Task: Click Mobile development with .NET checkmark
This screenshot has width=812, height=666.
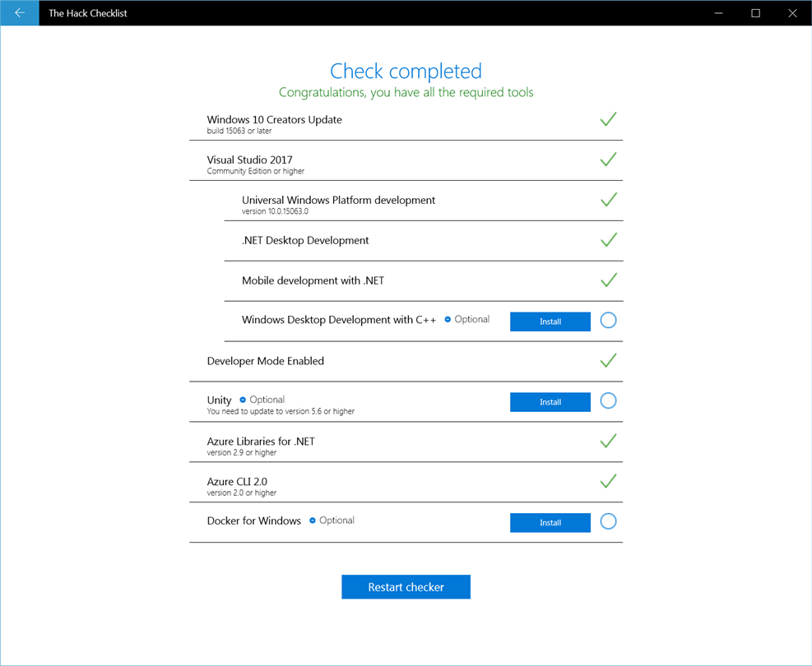Action: [x=608, y=280]
